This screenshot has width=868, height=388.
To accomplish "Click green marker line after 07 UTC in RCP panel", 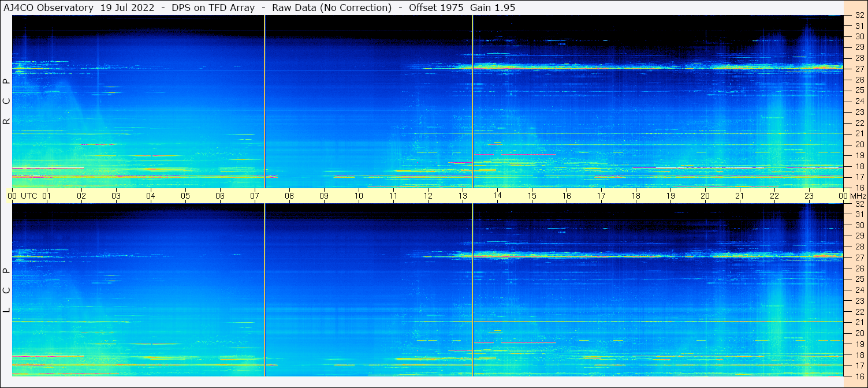I will coord(265,102).
